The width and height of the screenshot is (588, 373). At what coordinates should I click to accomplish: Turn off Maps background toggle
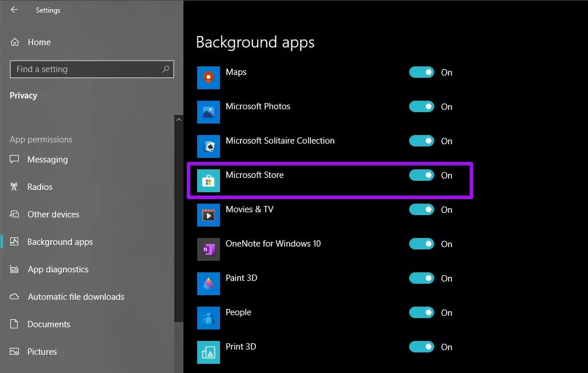422,72
